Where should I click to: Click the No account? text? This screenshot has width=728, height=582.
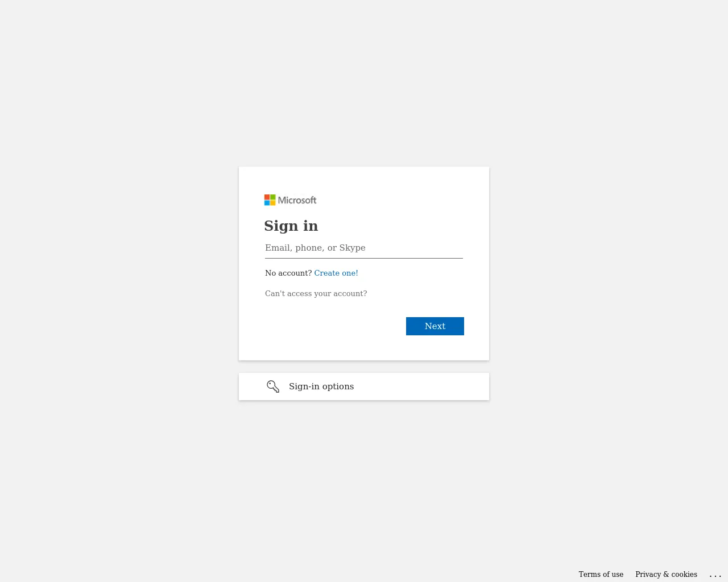288,273
